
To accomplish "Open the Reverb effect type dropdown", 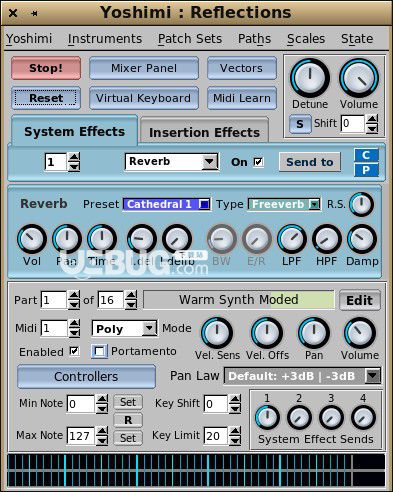I will (172, 162).
